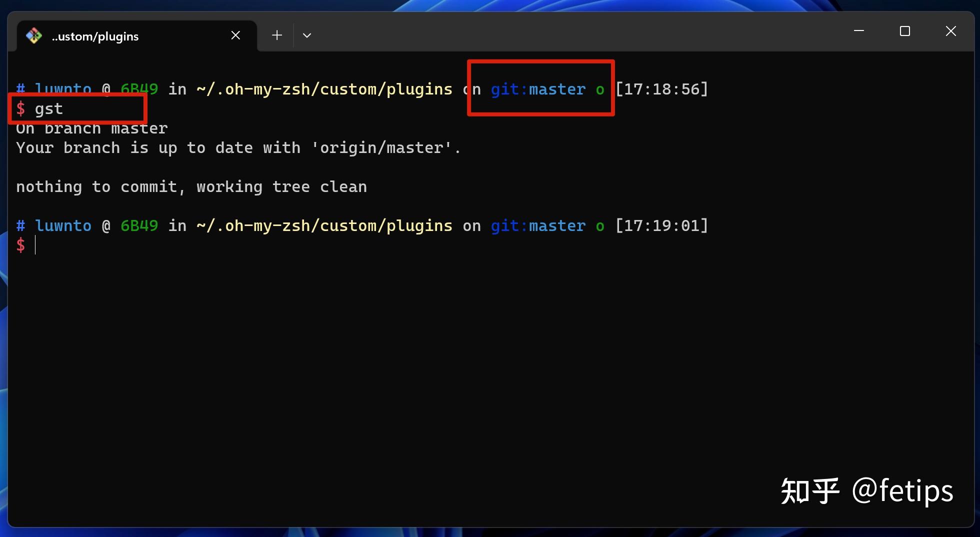The height and width of the screenshot is (537, 980).
Task: Close the ..ustom/plugins tab
Action: [x=235, y=35]
